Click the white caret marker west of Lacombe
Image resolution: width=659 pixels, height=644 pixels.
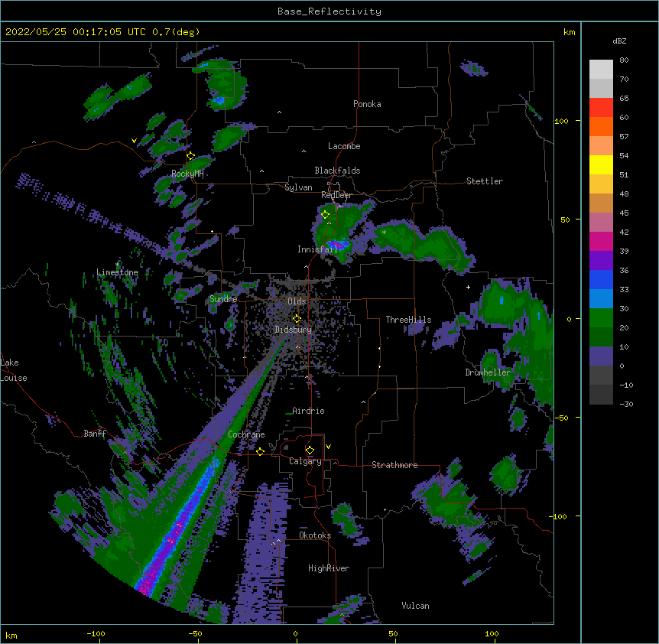coord(304,151)
